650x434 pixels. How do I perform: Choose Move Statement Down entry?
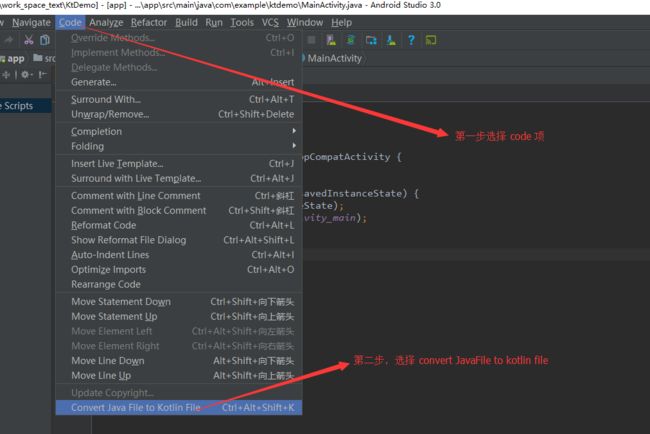[x=179, y=302]
